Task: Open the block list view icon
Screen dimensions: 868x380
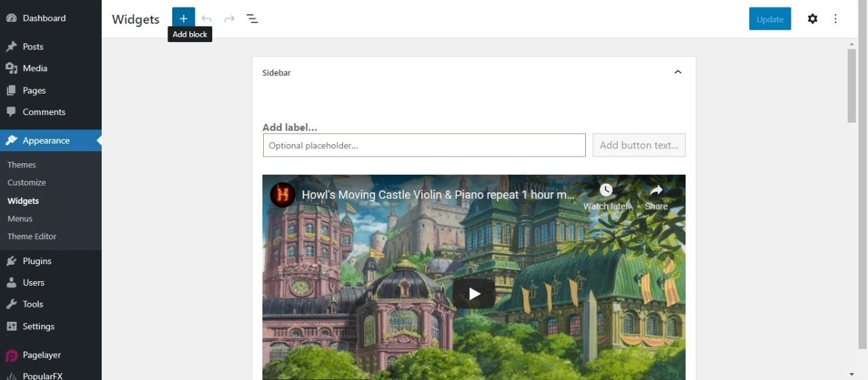Action: click(x=252, y=19)
